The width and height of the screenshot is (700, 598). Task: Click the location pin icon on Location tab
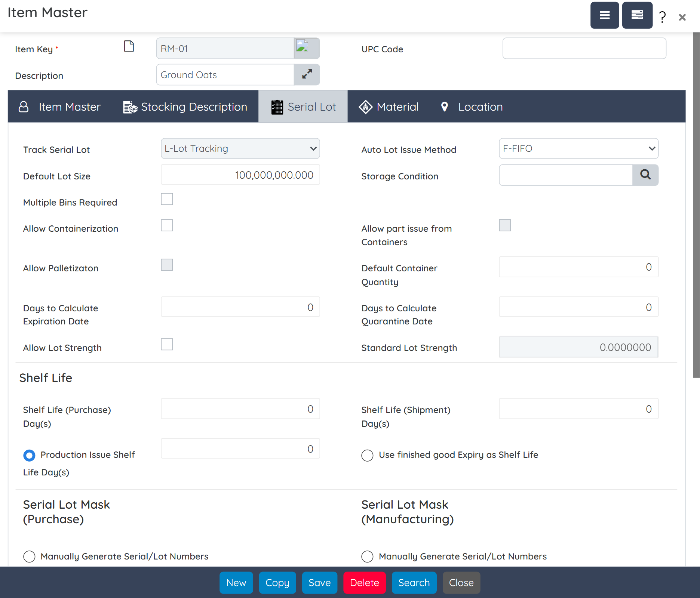pos(444,107)
